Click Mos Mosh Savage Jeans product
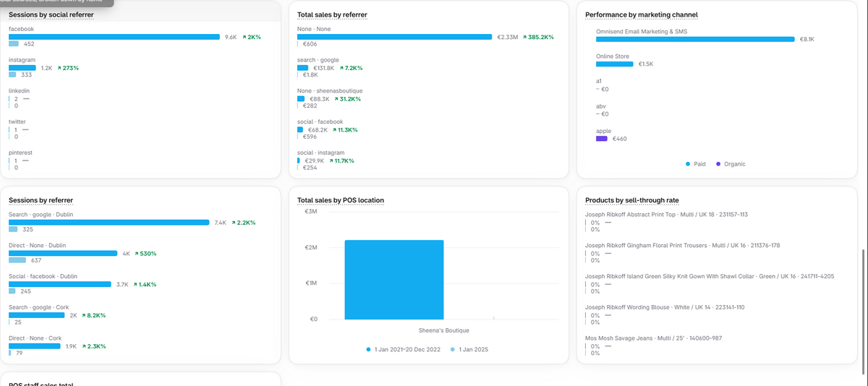Screen dimensions: 868x386 click(653, 339)
